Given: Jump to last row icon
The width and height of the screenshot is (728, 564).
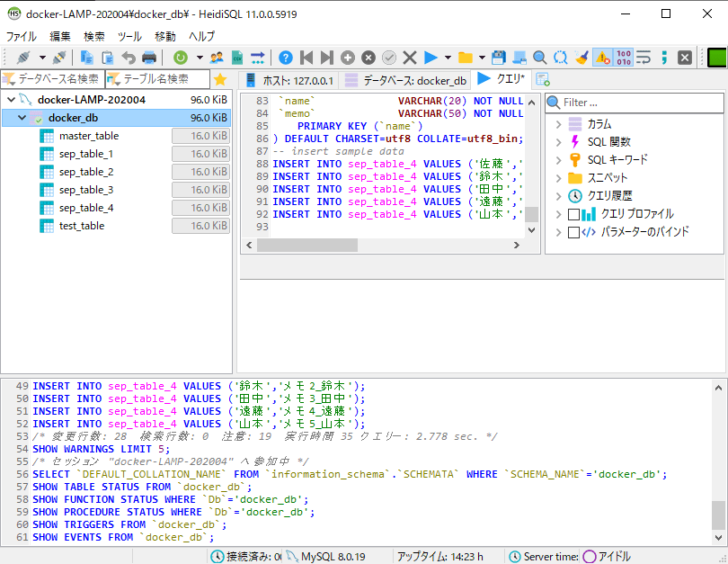Looking at the screenshot, I should (327, 58).
